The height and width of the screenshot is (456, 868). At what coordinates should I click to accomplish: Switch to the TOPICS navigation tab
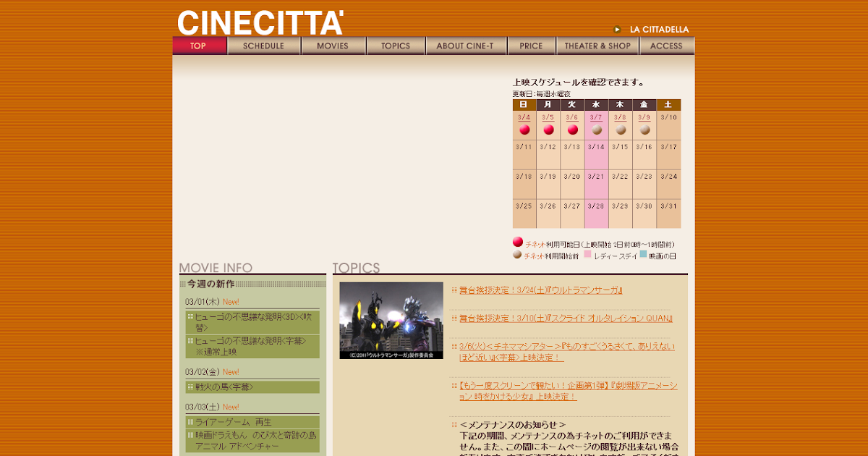396,46
